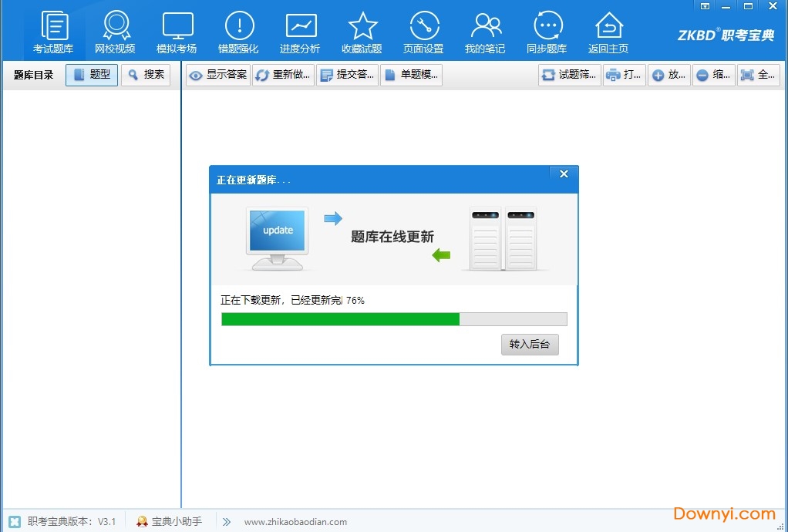Open 收藏试题 favorite questions

click(362, 31)
